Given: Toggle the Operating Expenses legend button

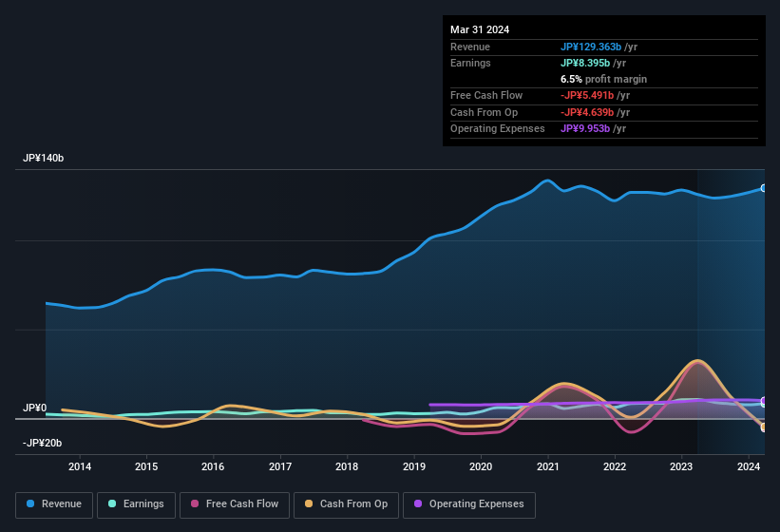Looking at the screenshot, I should pos(469,504).
